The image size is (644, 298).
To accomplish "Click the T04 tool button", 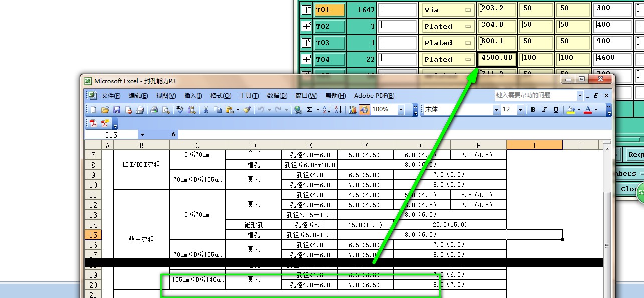I will coord(330,59).
